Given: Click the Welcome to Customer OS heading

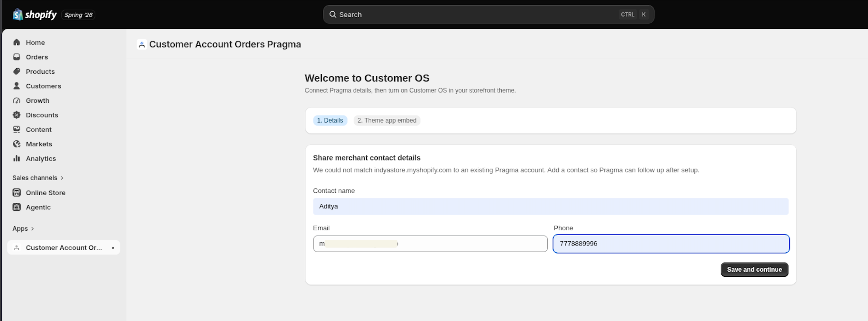Looking at the screenshot, I should point(367,78).
